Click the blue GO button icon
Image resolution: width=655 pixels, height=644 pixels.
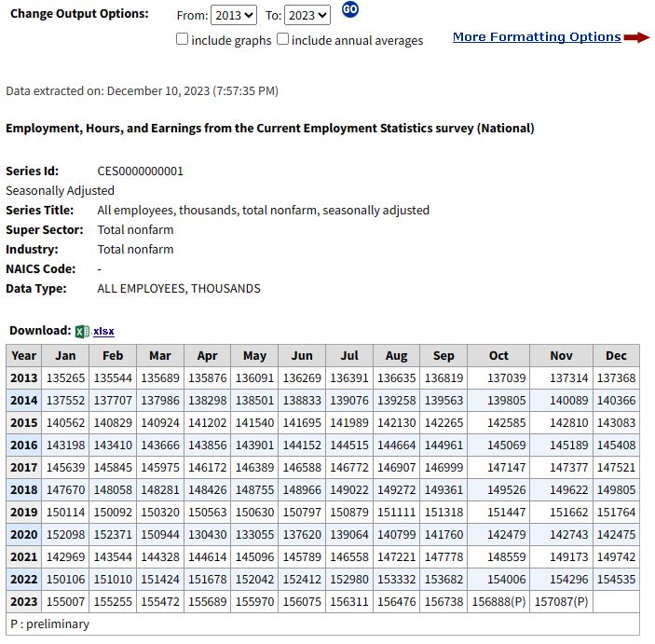point(349,9)
